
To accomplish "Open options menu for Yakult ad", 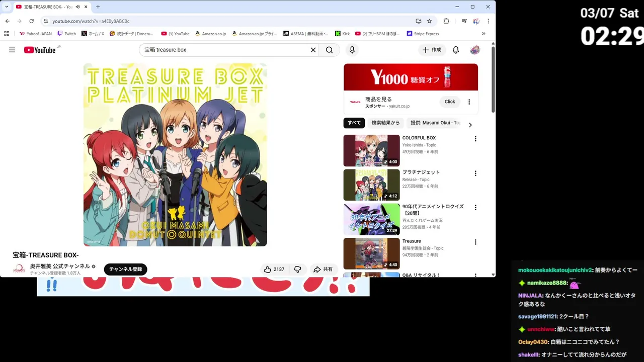I will pyautogui.click(x=469, y=102).
